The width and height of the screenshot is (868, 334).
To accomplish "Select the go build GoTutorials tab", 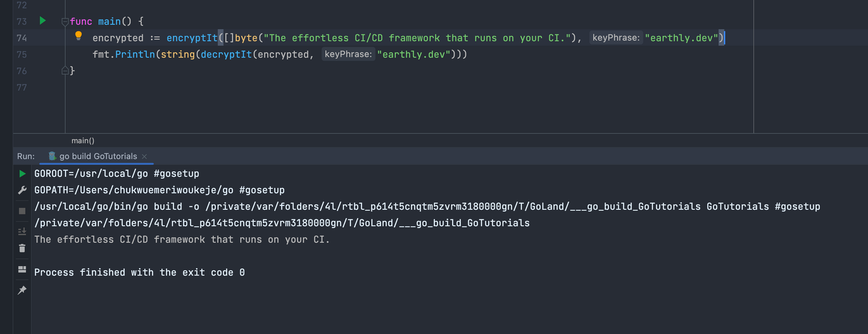I will 98,156.
